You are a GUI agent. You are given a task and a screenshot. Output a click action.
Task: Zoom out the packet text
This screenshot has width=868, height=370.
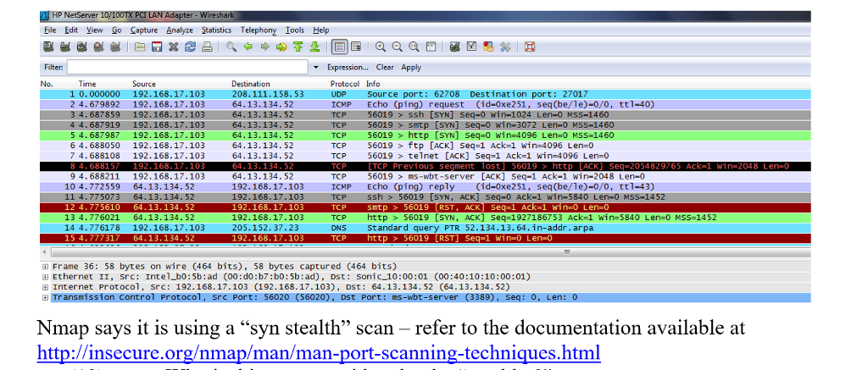coord(397,47)
